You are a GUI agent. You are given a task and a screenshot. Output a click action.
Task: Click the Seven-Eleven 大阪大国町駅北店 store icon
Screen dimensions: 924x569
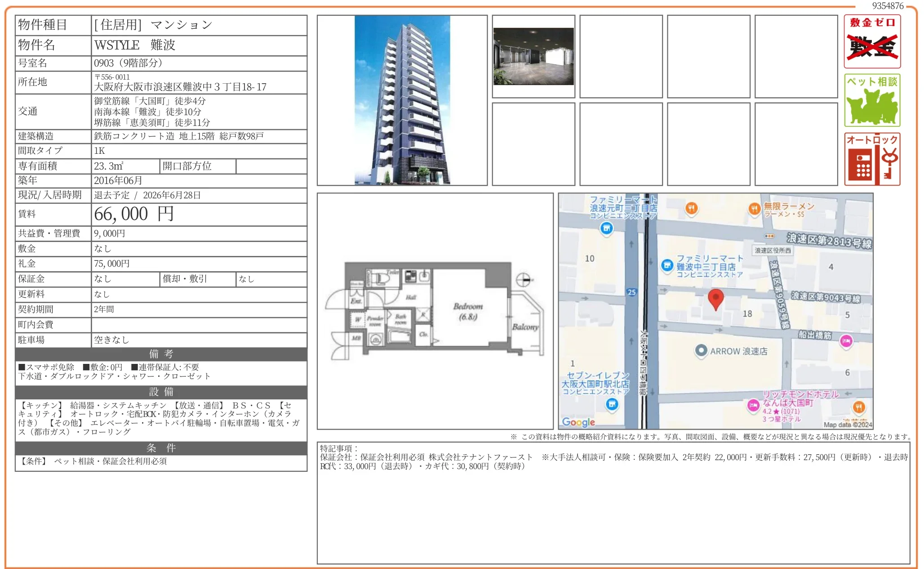coord(611,405)
